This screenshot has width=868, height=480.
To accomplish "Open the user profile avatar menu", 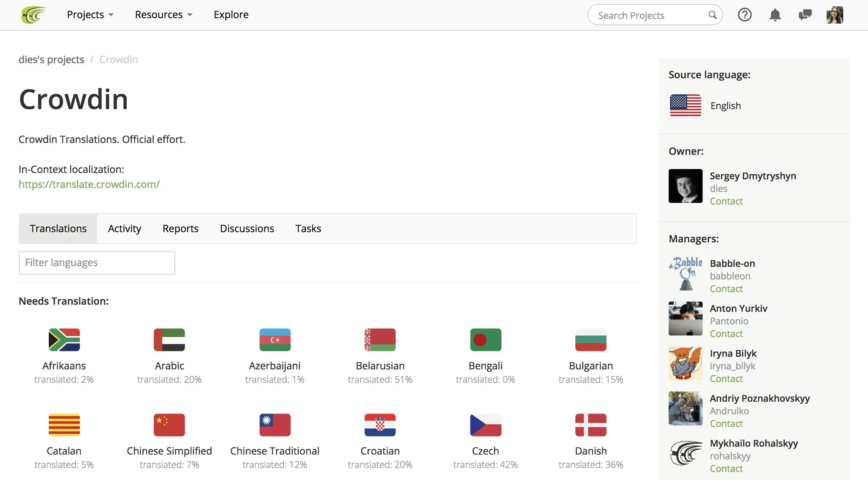I will point(835,15).
